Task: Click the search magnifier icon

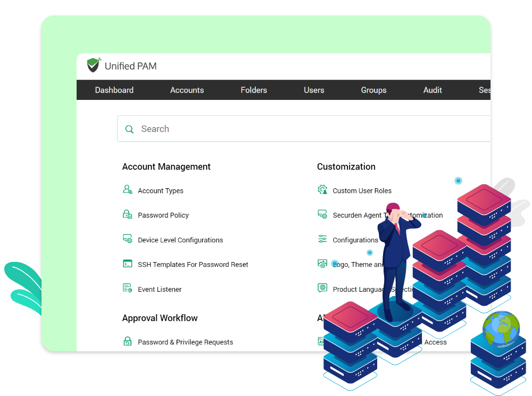Action: tap(129, 129)
